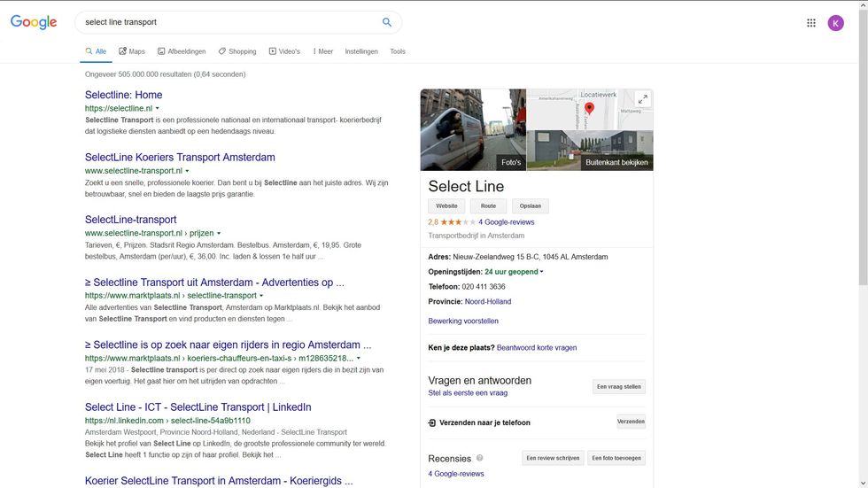
Task: Click the blue search magnifier icon
Action: (387, 22)
